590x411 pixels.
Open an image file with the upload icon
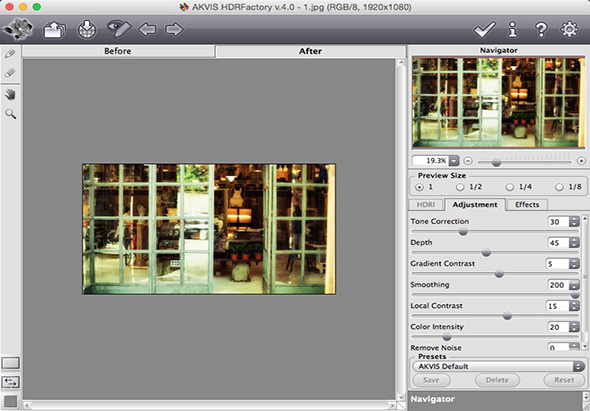pyautogui.click(x=55, y=29)
